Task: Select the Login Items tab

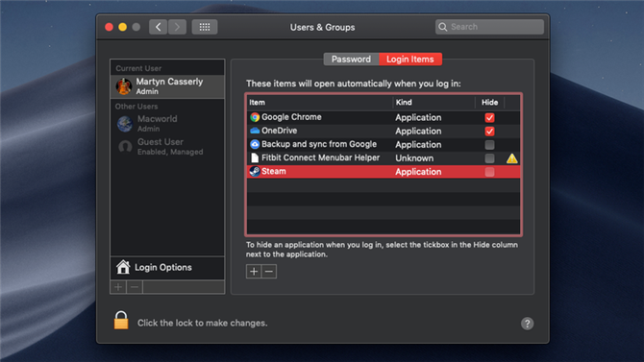Action: pyautogui.click(x=410, y=60)
